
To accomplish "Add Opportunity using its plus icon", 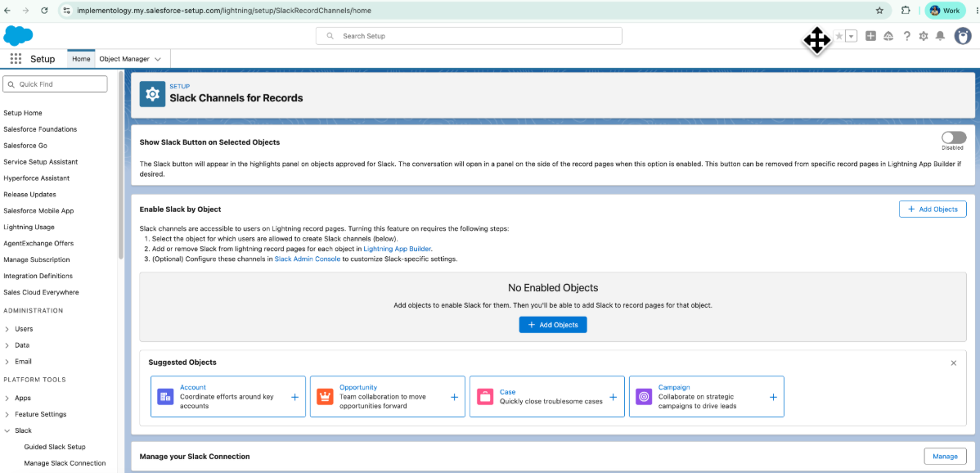I will coord(454,397).
